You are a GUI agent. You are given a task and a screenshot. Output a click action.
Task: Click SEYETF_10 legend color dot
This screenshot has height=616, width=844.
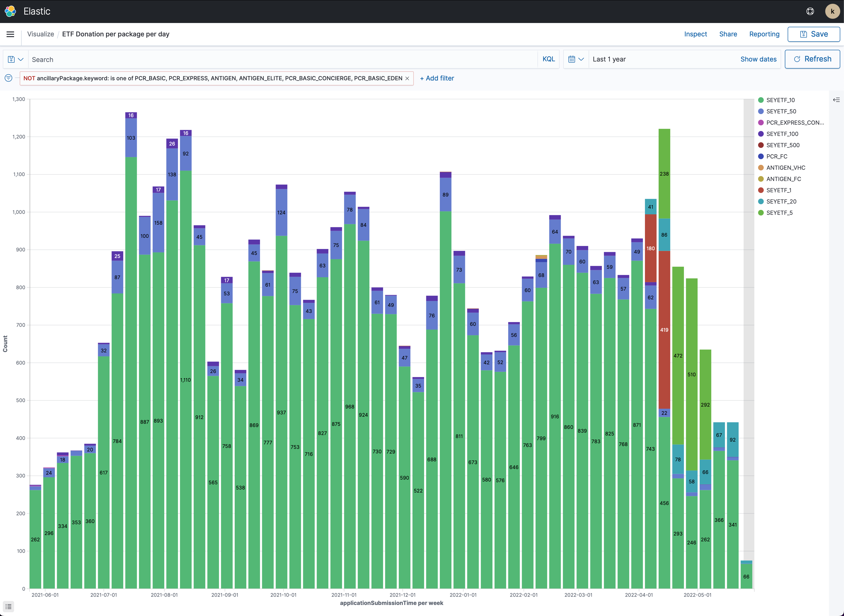761,100
